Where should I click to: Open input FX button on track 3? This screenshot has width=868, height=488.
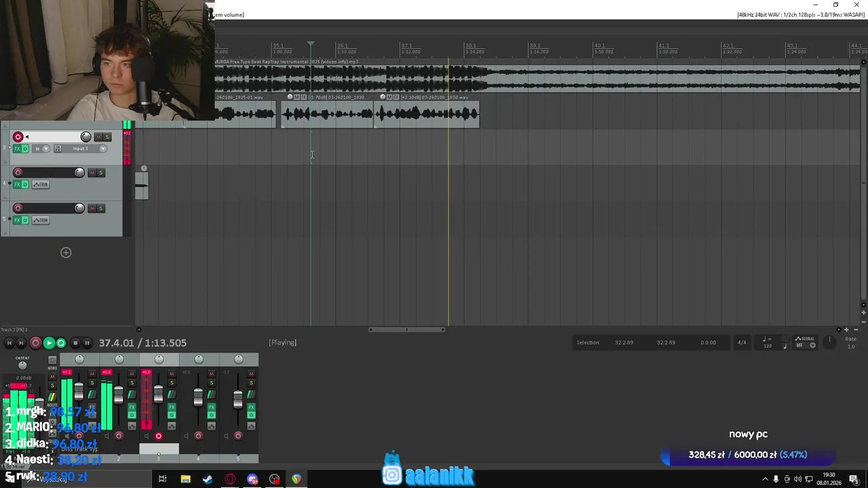click(x=58, y=148)
